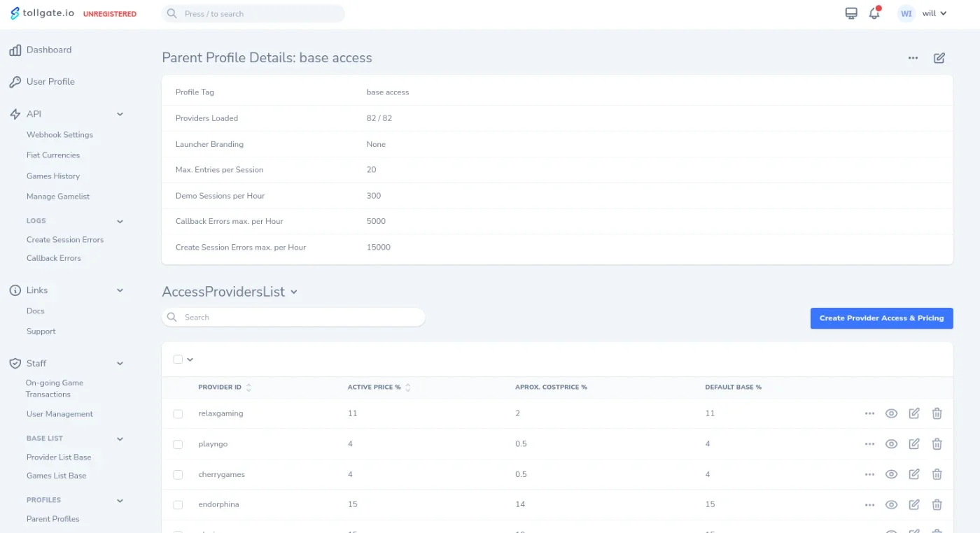Open the Parent Profiles link
Viewport: 980px width, 533px height.
(52, 519)
